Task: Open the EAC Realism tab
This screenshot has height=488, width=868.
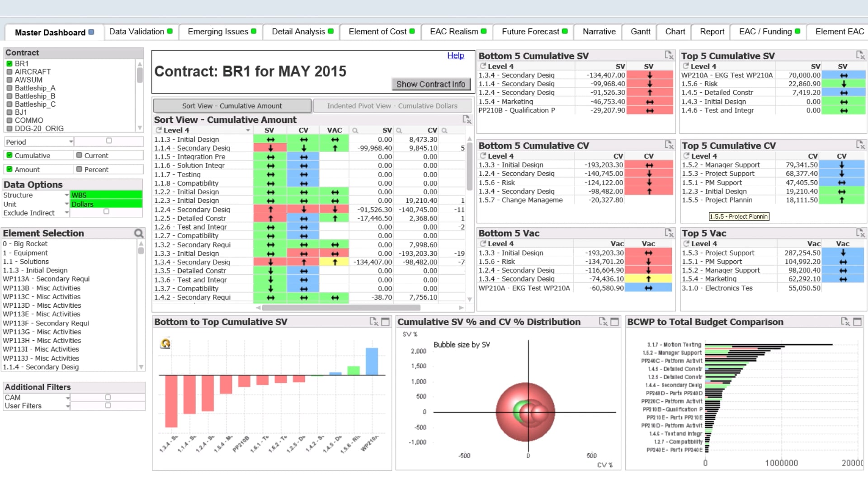Action: coord(458,32)
